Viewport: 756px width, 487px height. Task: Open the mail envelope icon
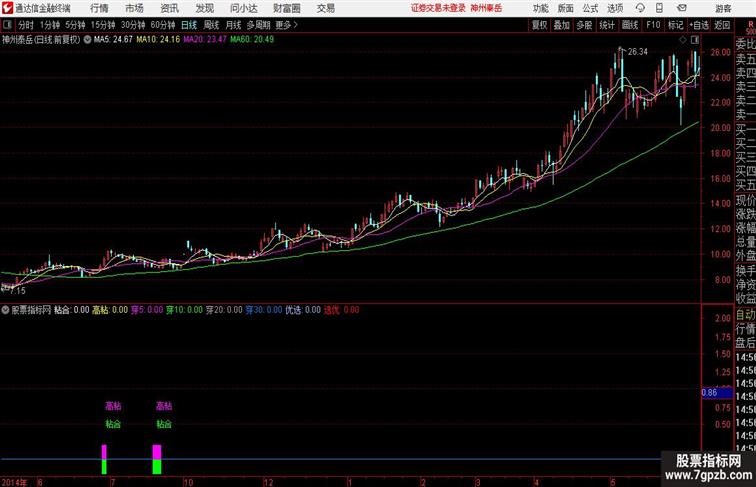pyautogui.click(x=682, y=8)
